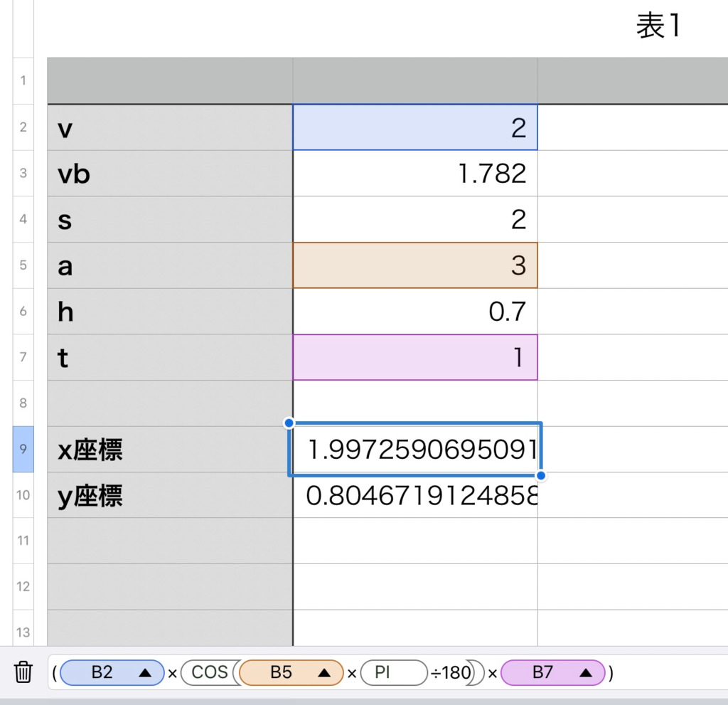Click the h value cell showing 0.7

(x=414, y=312)
